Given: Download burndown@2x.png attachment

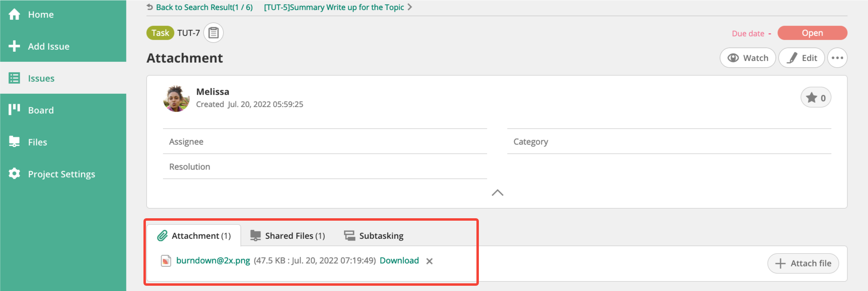Looking at the screenshot, I should (x=399, y=261).
